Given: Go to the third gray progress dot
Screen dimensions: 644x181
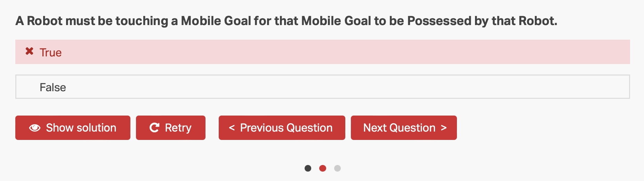Looking at the screenshot, I should [337, 168].
